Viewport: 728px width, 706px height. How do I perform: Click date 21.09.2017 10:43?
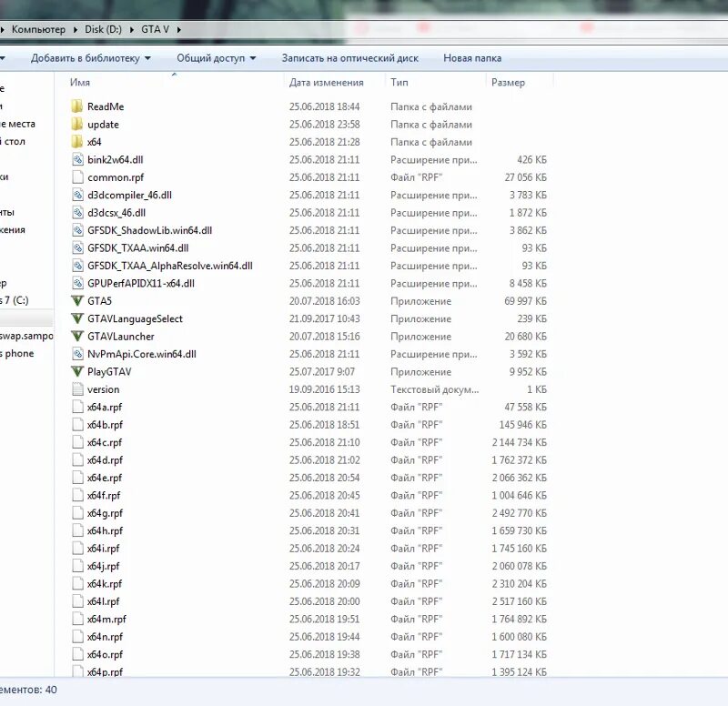pyautogui.click(x=325, y=318)
